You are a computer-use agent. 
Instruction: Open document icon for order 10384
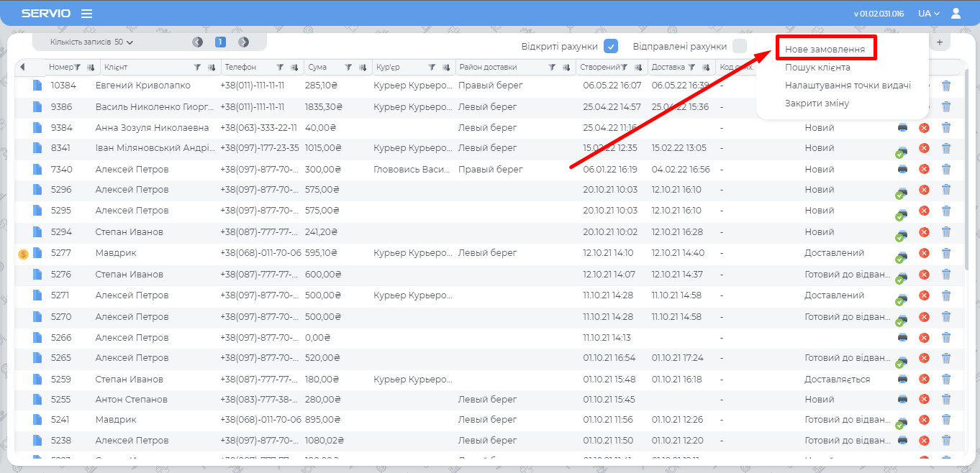click(37, 86)
